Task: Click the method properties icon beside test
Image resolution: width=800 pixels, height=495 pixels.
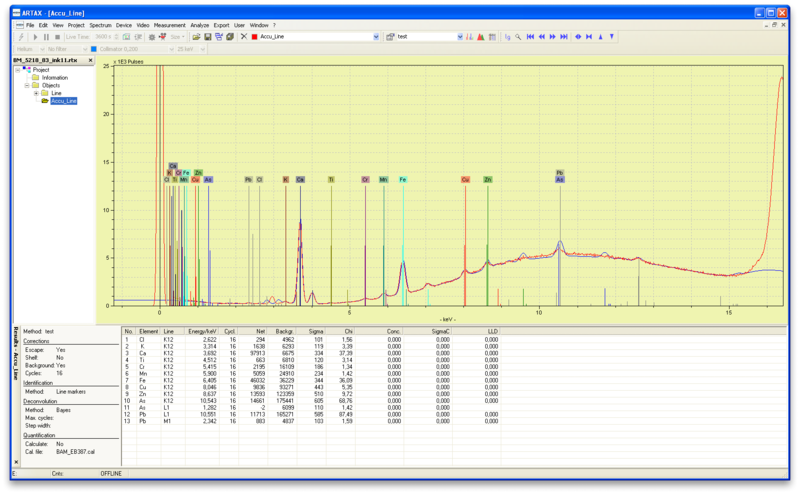Action: 390,37
